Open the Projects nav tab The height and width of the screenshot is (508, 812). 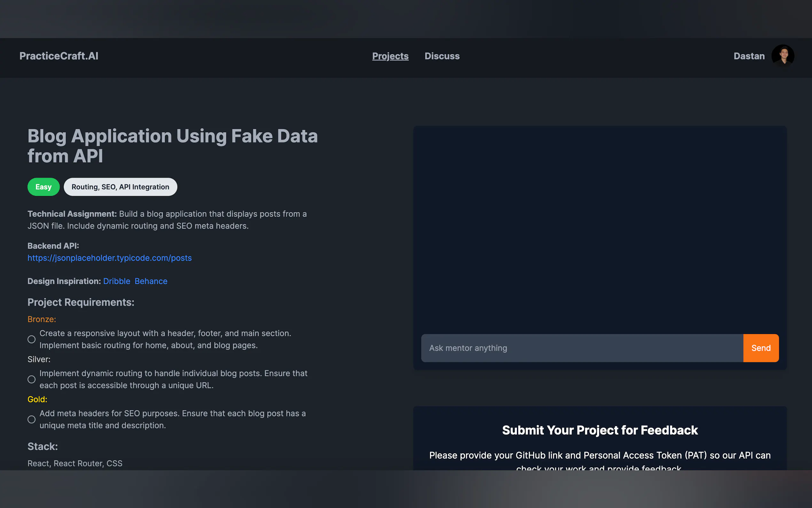pos(390,56)
